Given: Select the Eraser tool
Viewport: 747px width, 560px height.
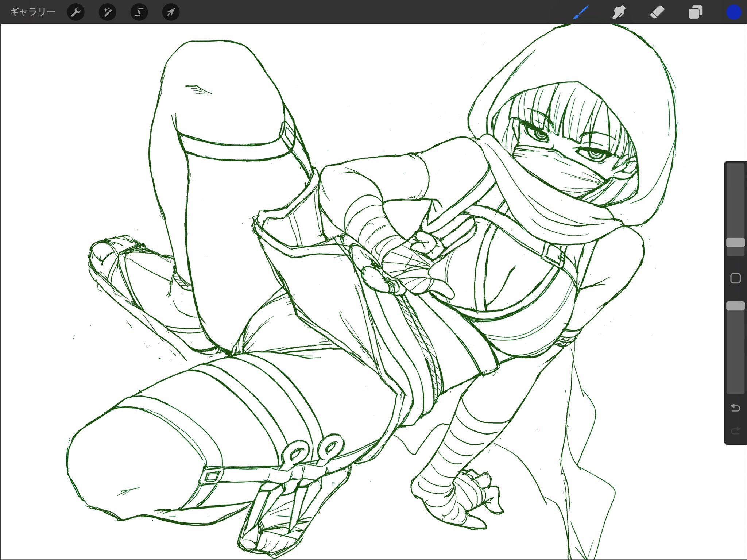Looking at the screenshot, I should 657,13.
